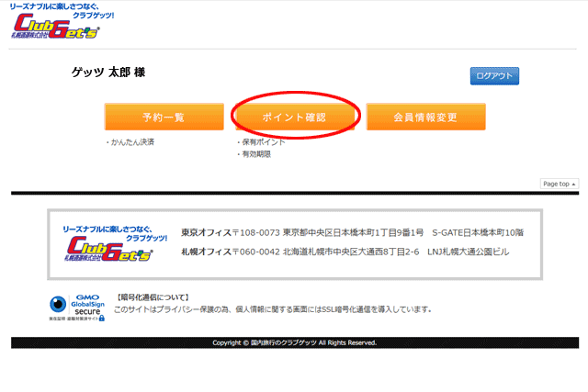Jump to top via Page top link
The width and height of the screenshot is (588, 392).
[556, 184]
